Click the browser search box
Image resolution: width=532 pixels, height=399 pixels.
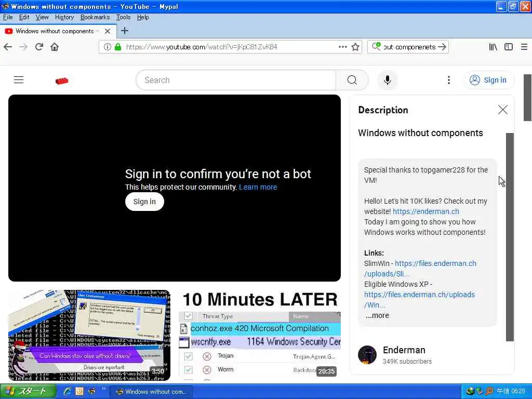pyautogui.click(x=409, y=47)
